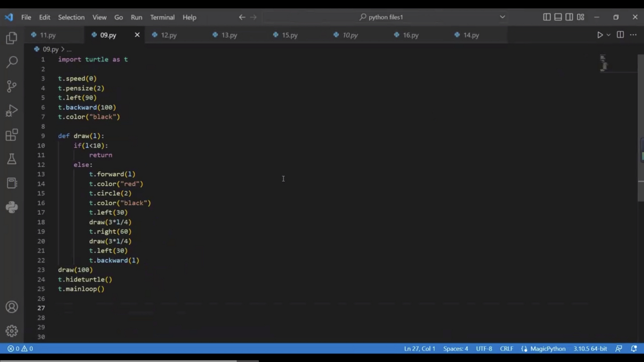
Task: Click the feedback icon in status bar
Action: 619,348
